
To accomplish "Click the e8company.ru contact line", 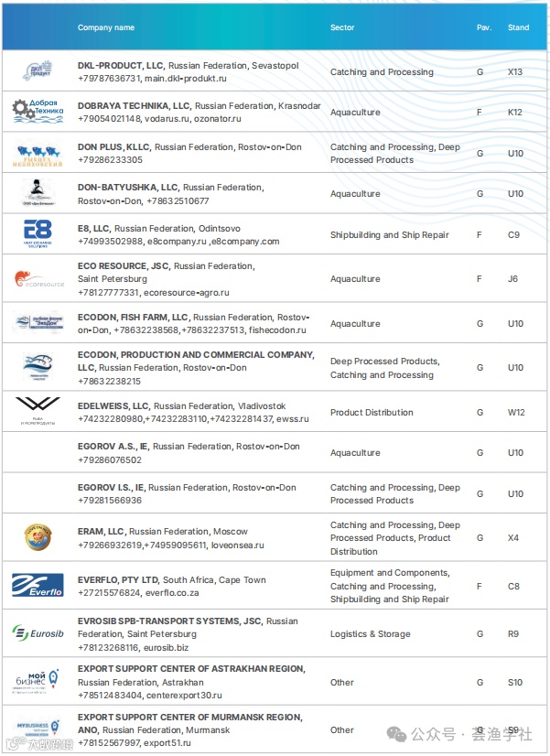I will (x=178, y=242).
